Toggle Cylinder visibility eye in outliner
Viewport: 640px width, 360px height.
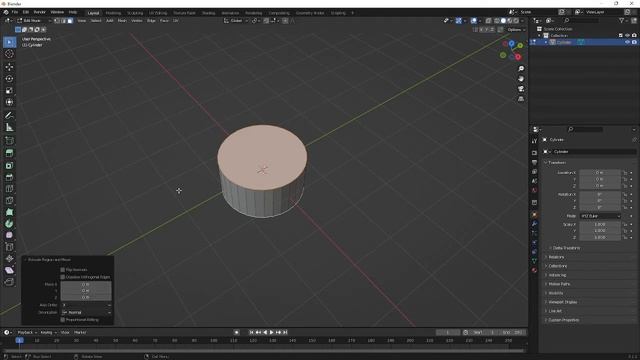click(627, 42)
